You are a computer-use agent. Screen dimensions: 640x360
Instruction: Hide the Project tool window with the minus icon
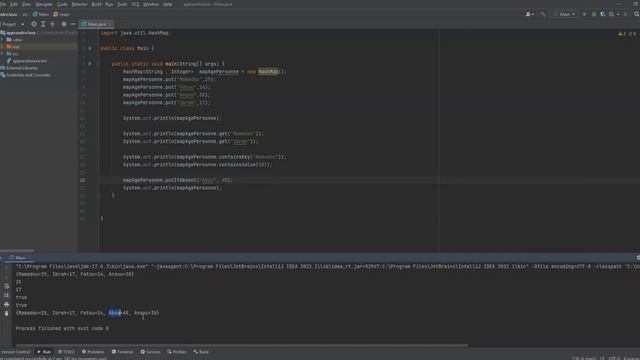coord(73,24)
